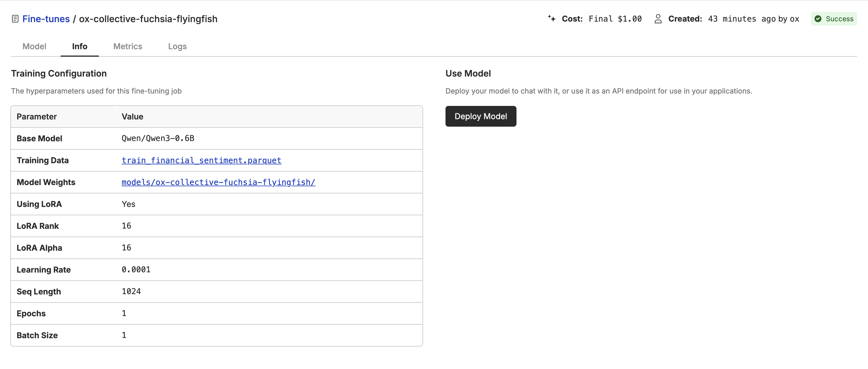The width and height of the screenshot is (868, 369).
Task: Click Deploy Model
Action: 481,116
